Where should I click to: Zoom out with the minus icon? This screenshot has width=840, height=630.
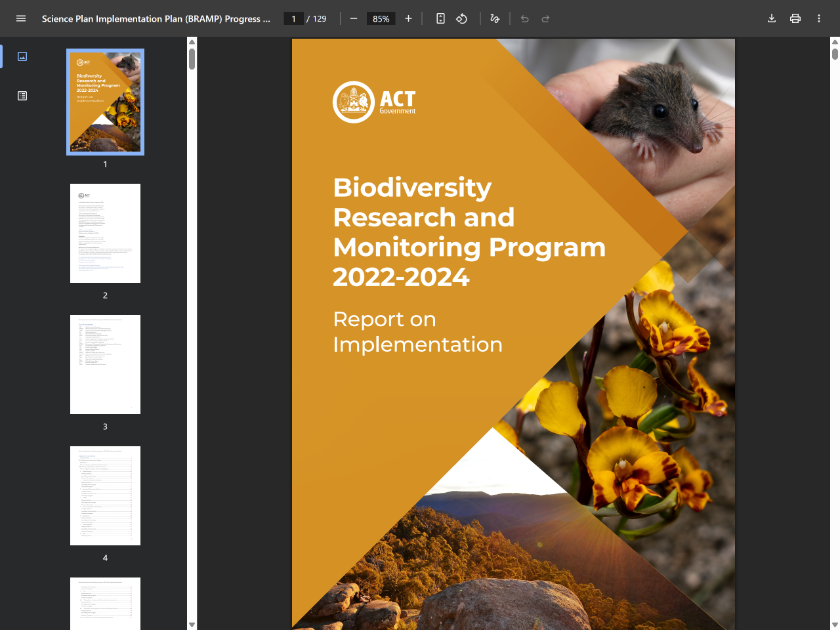[x=354, y=18]
